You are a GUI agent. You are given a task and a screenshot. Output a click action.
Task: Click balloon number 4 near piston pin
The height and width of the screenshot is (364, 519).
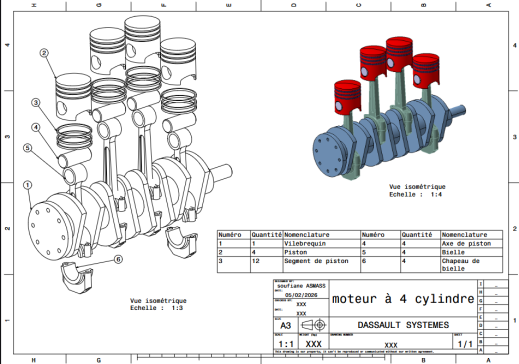(36, 127)
